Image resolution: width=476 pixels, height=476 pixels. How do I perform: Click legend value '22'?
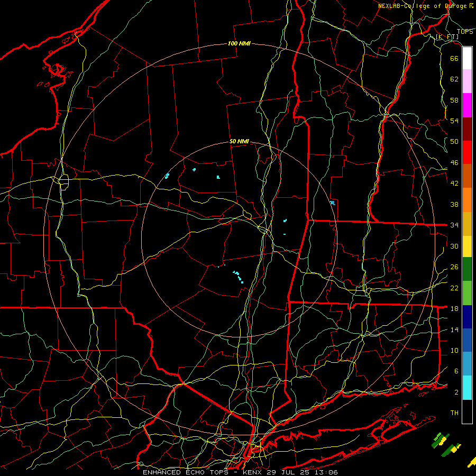pos(454,288)
